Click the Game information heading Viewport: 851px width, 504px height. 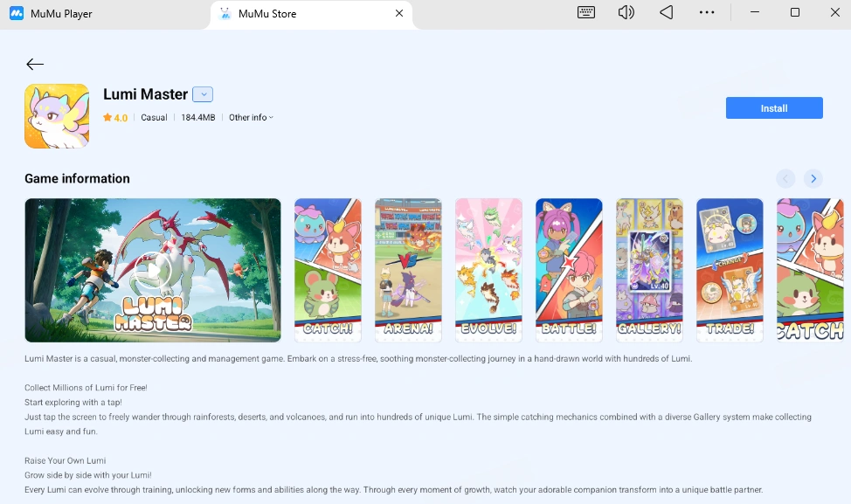pos(77,178)
